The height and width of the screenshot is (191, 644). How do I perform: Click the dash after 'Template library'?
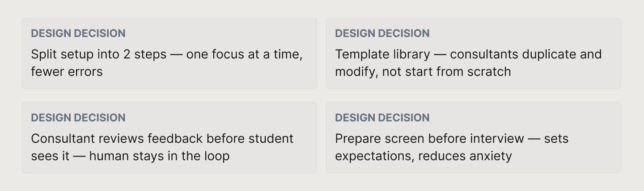coord(440,55)
